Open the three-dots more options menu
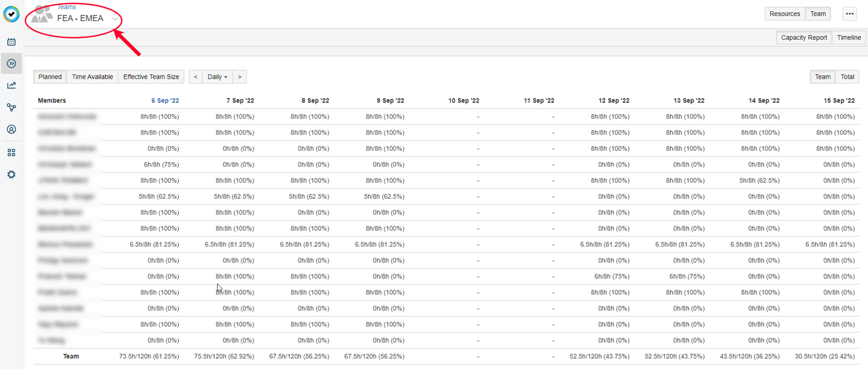 pos(850,14)
